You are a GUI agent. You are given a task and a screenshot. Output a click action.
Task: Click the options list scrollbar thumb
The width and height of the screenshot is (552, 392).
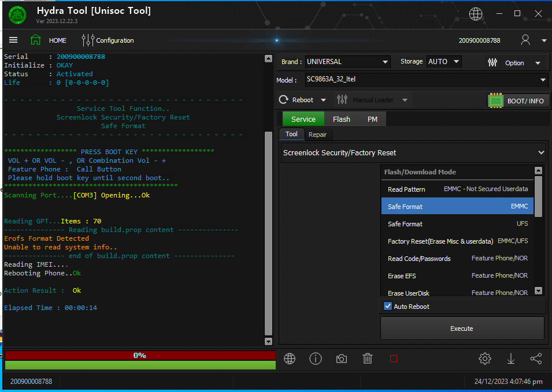tap(538, 196)
